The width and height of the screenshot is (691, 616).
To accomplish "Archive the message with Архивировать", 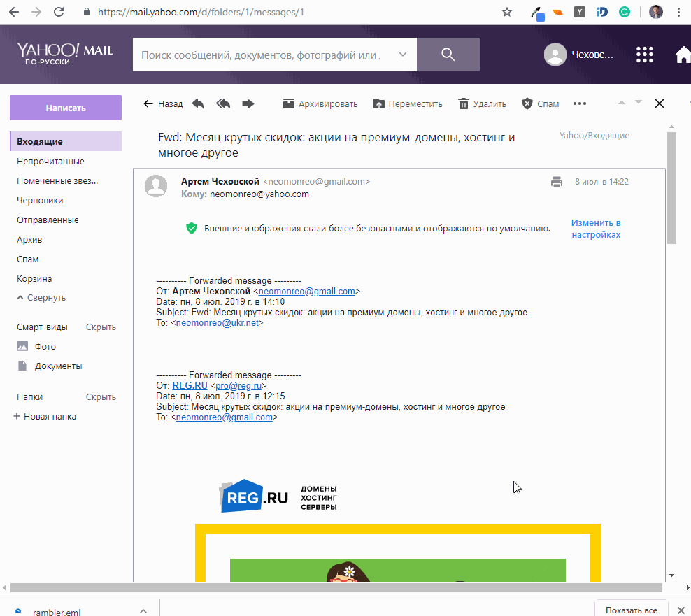I will 320,104.
